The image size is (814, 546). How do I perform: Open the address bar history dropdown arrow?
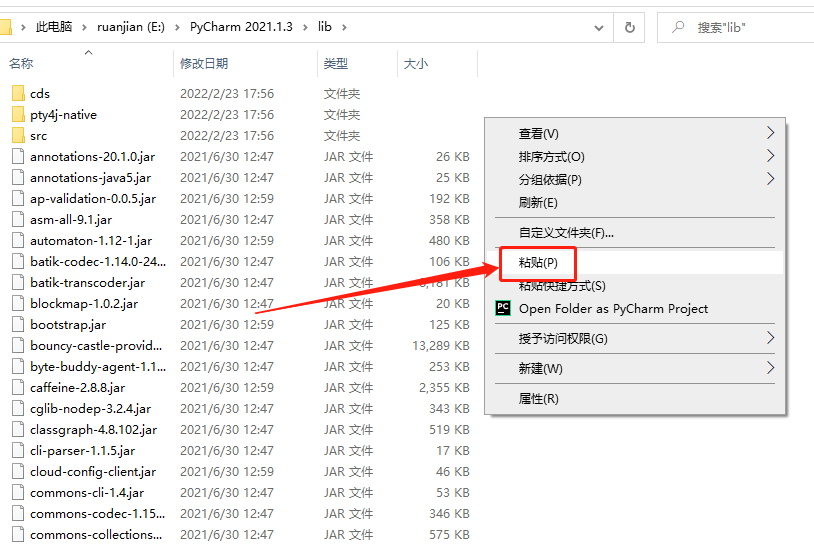599,28
